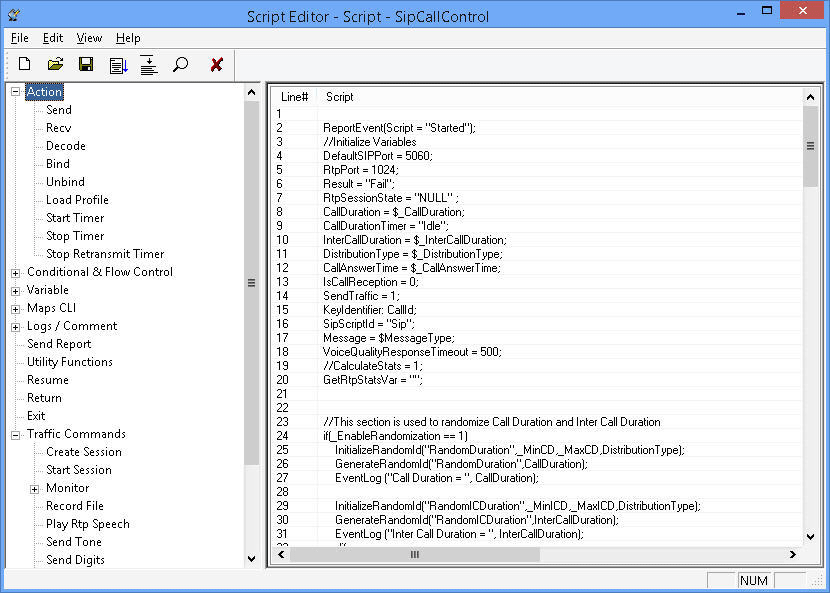Click script pane scroll up arrow
This screenshot has width=830, height=593.
pyautogui.click(x=810, y=97)
